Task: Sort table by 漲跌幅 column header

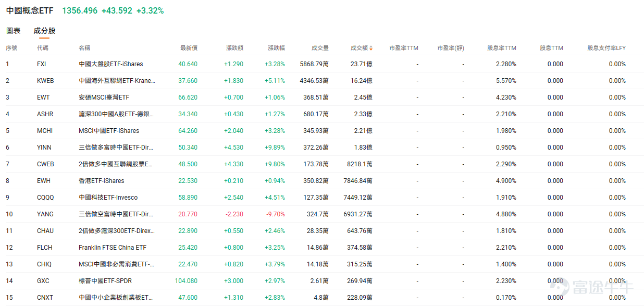Action: coord(276,48)
